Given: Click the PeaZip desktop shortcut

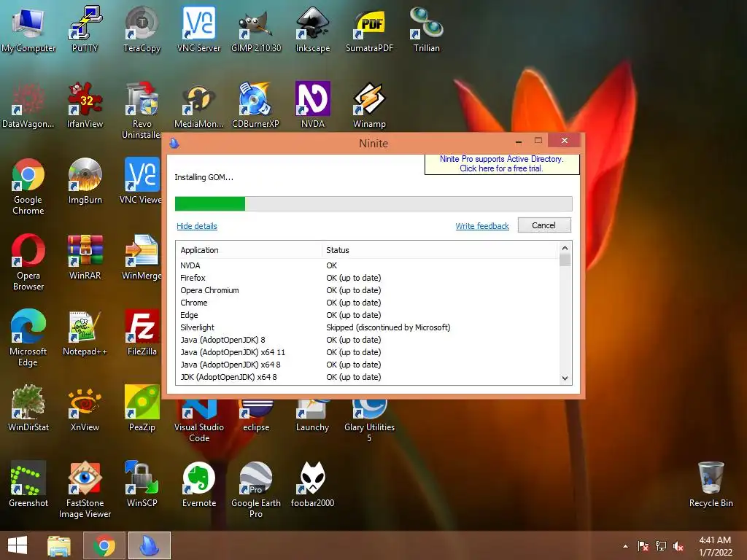Looking at the screenshot, I should click(x=142, y=408).
